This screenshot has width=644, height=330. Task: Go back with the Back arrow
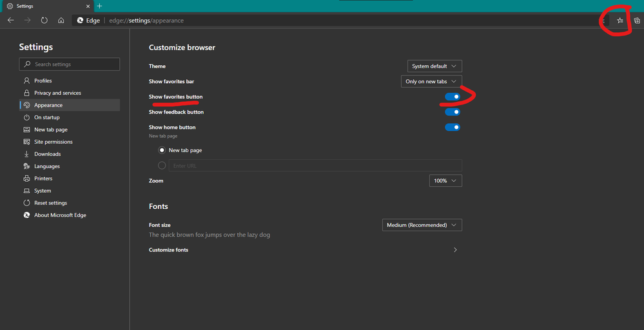(11, 20)
